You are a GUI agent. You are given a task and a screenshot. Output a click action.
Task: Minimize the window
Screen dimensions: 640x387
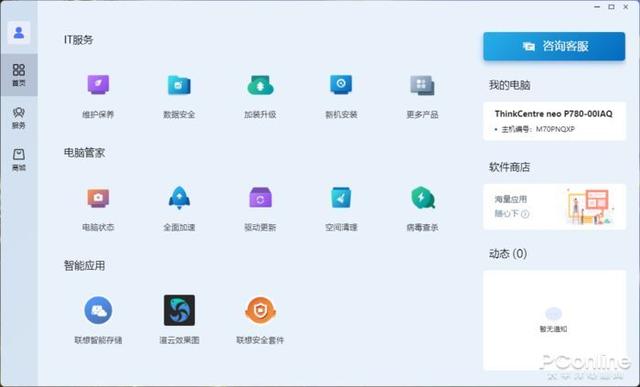[597, 7]
